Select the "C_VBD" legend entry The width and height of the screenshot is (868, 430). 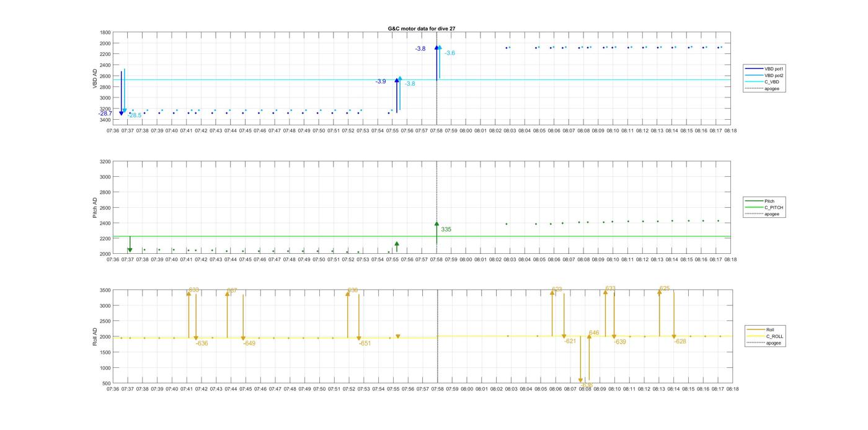[763, 82]
